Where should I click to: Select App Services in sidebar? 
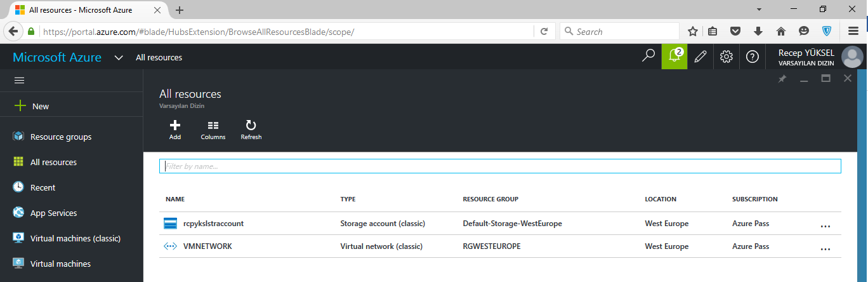pos(53,213)
